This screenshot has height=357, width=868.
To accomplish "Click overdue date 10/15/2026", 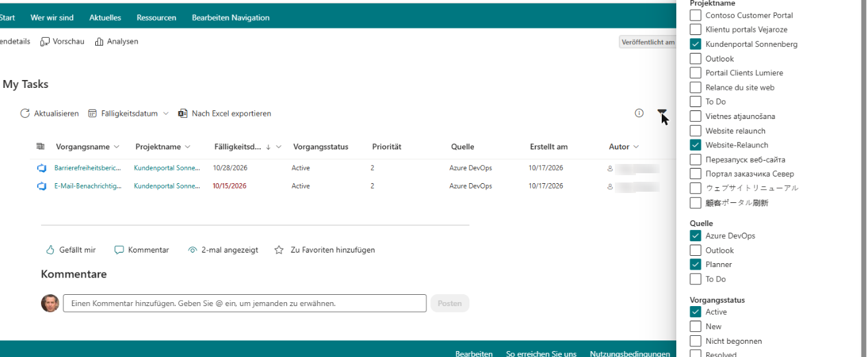I will pyautogui.click(x=229, y=186).
